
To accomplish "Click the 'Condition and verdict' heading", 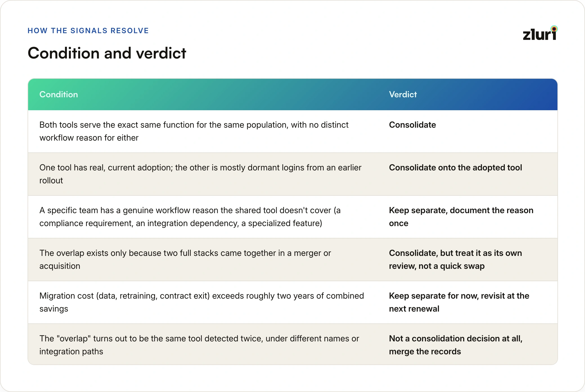I will point(107,53).
